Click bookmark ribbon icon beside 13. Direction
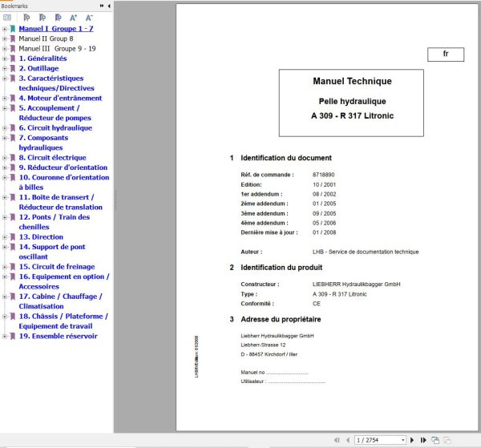This screenshot has width=481, height=448. [13, 237]
